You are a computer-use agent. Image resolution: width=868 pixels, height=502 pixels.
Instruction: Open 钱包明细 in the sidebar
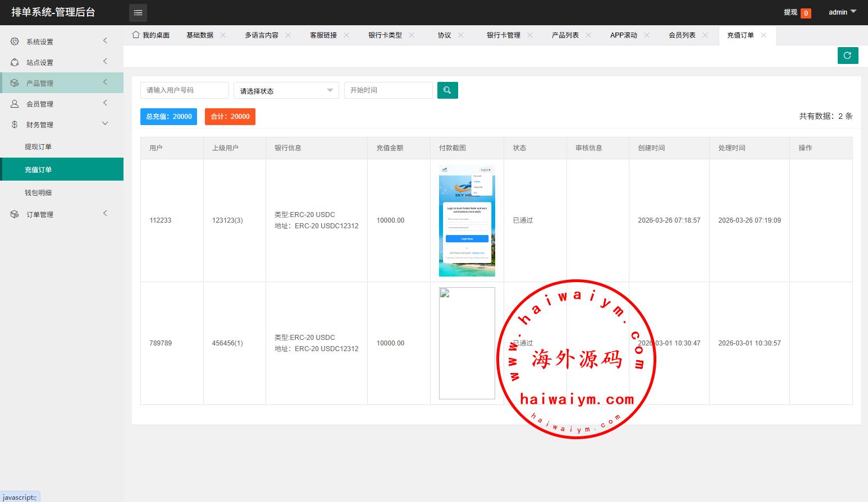38,193
